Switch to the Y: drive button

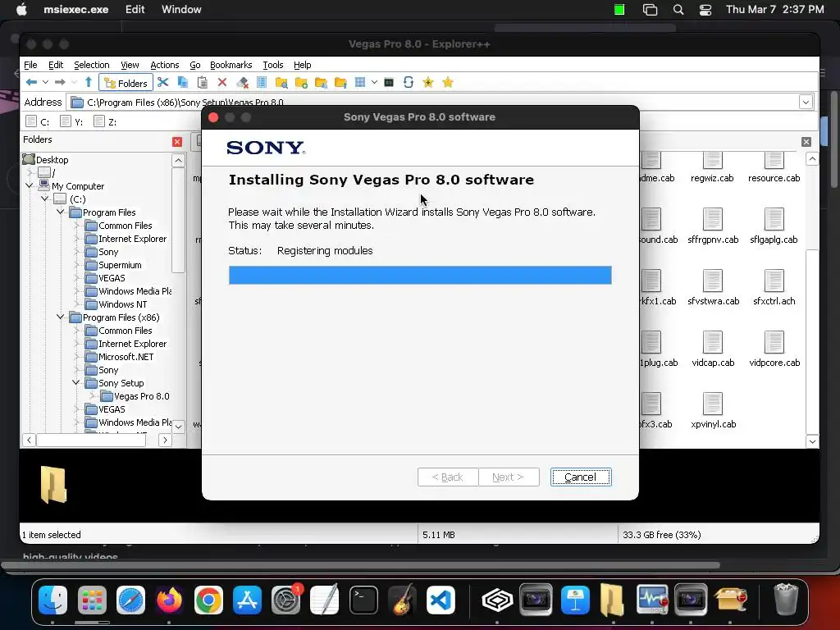click(x=71, y=122)
